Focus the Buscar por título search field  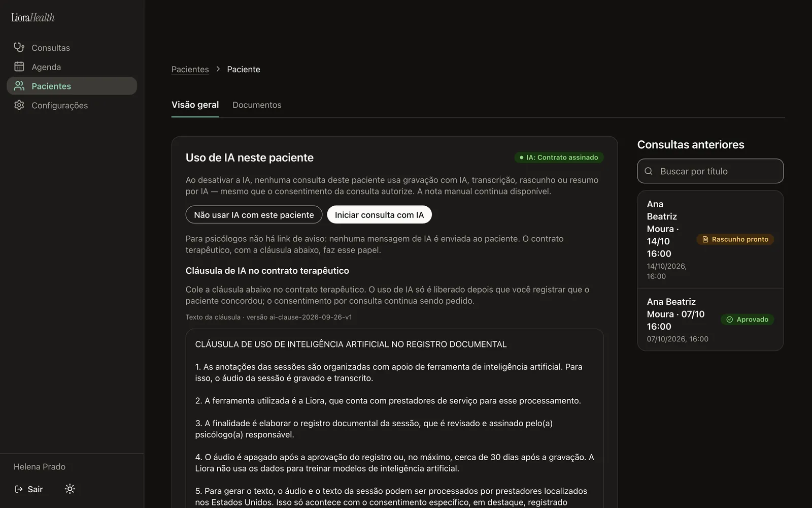pyautogui.click(x=710, y=171)
